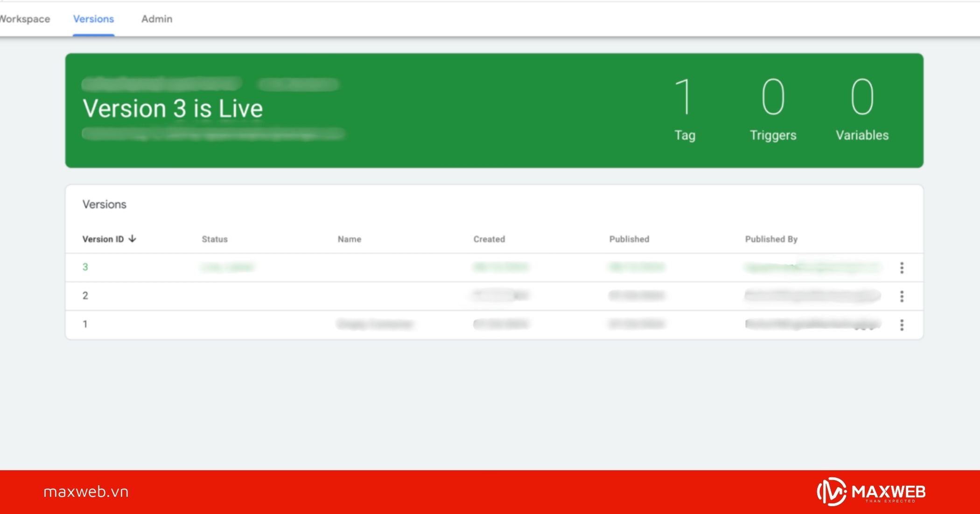Click the Version ID sort arrow

click(133, 239)
